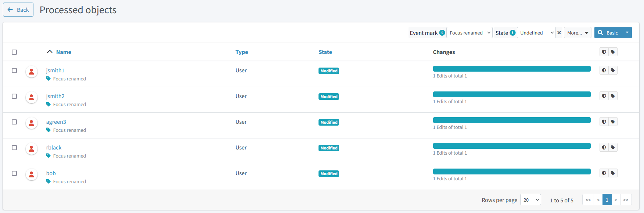This screenshot has height=213, width=644.
Task: Expand the Rows per page selector
Action: point(530,200)
